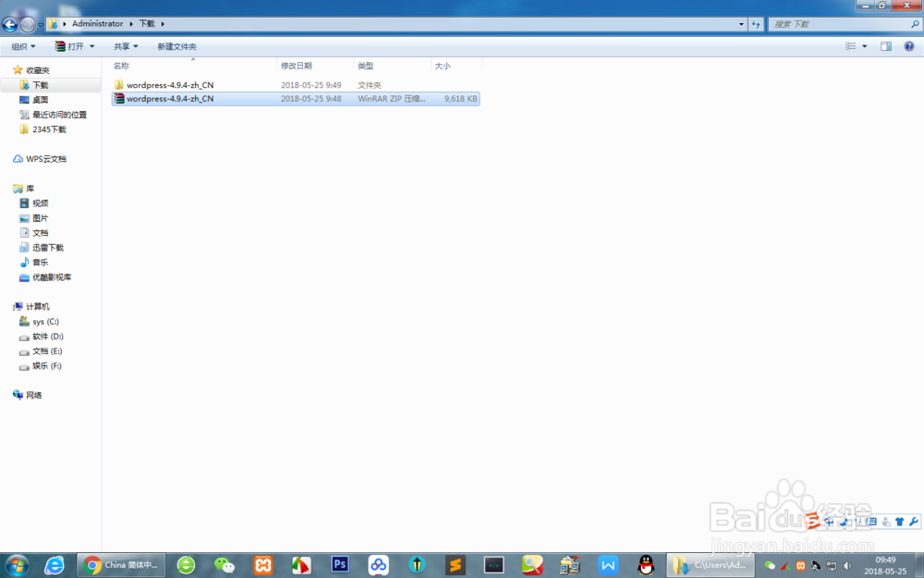Viewport: 924px width, 578px height.
Task: Select 库 in the navigation pane
Action: point(30,188)
